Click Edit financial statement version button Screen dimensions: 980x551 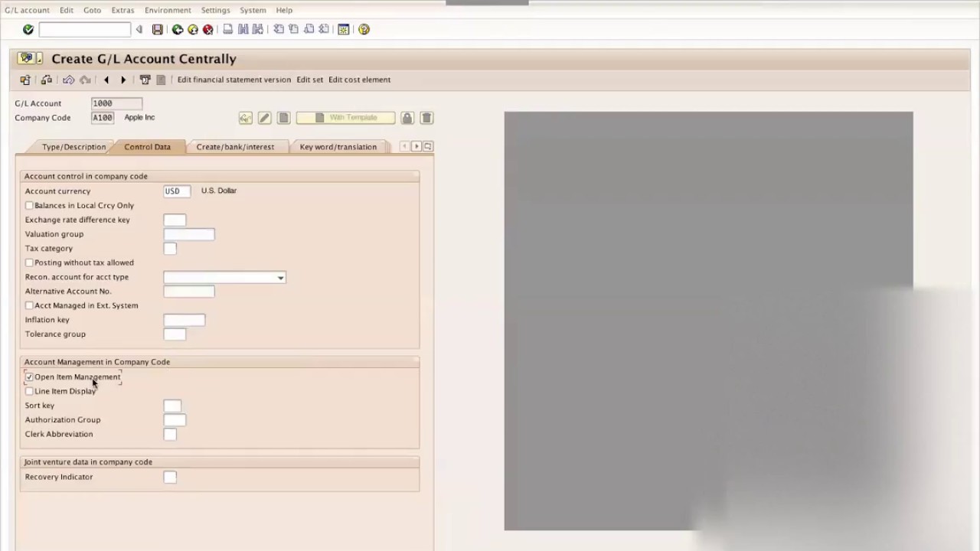[234, 80]
